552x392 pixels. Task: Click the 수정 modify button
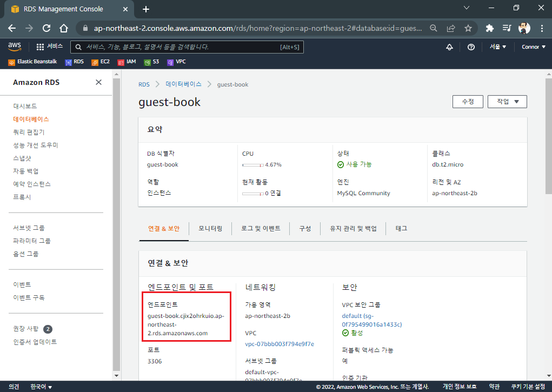click(468, 102)
